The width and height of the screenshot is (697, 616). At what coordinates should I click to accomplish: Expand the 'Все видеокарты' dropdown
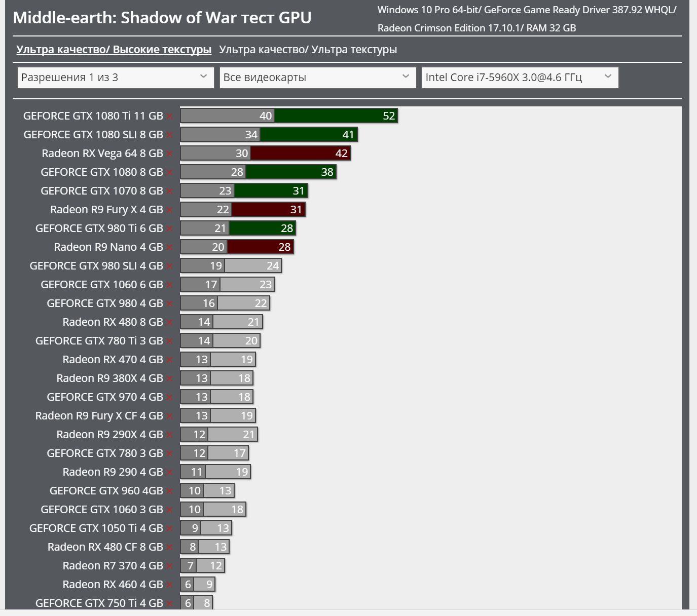(x=317, y=78)
